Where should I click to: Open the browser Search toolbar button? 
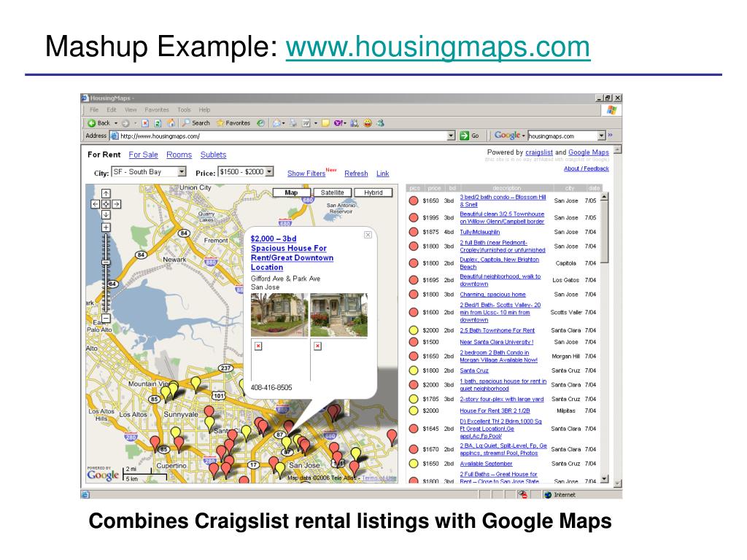coord(196,122)
